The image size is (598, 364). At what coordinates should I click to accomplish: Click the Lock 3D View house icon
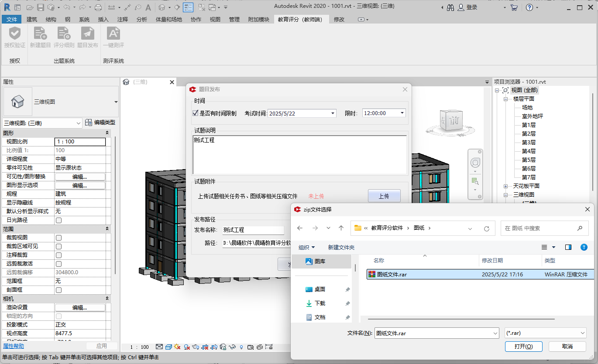[223, 347]
